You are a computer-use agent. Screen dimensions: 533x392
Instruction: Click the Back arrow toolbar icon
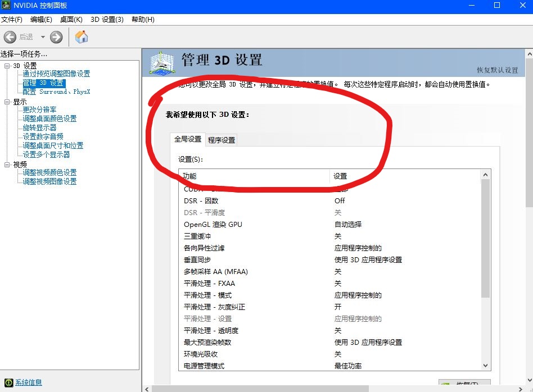click(10, 37)
